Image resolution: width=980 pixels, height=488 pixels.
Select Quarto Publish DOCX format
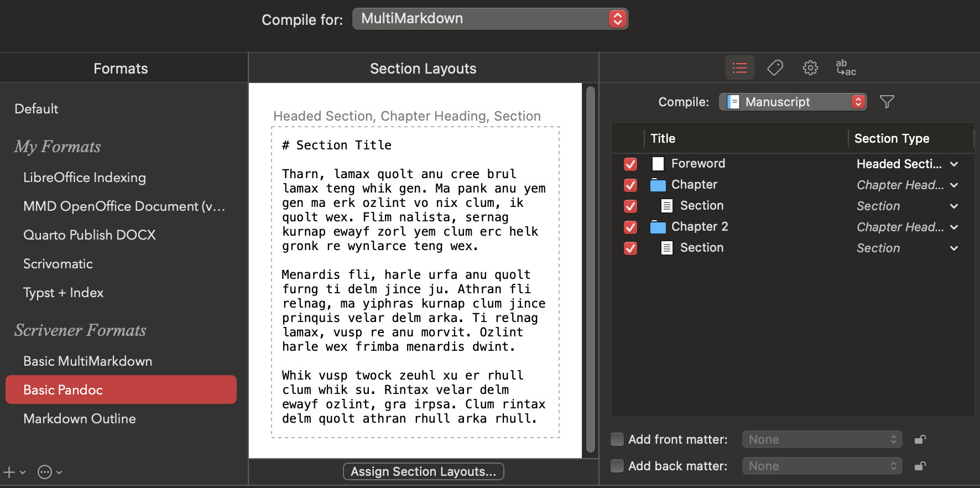click(90, 235)
